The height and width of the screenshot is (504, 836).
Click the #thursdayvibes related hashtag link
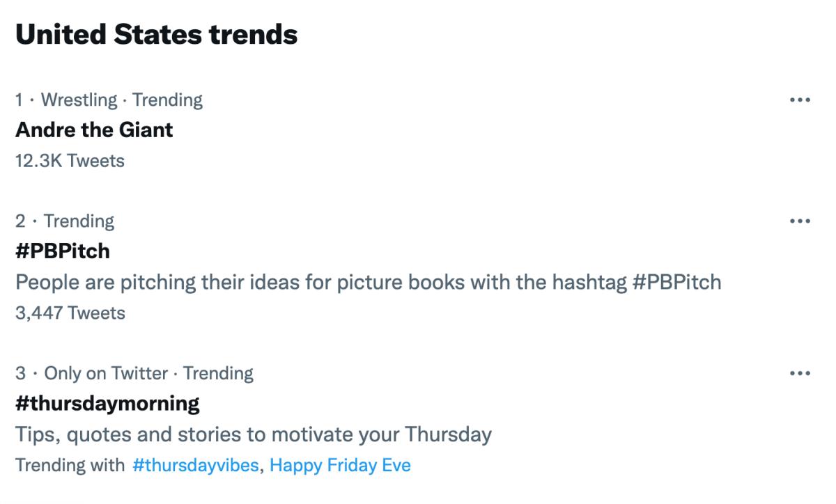(x=195, y=465)
